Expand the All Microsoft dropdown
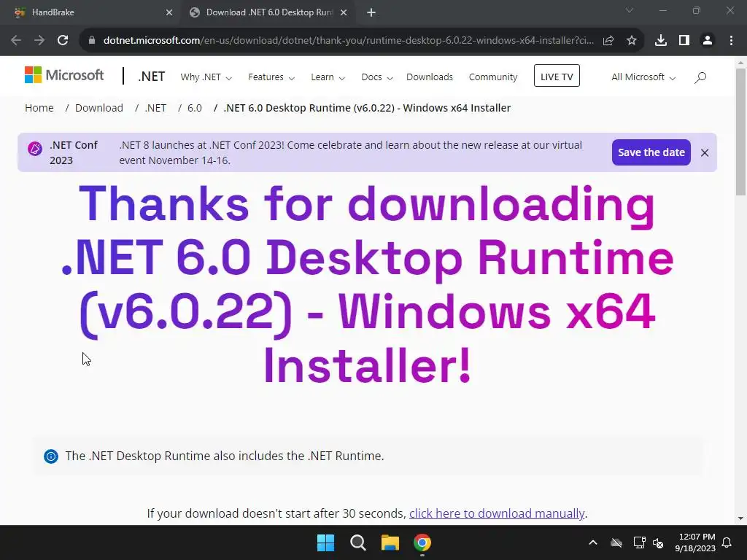The height and width of the screenshot is (560, 747). click(x=643, y=77)
